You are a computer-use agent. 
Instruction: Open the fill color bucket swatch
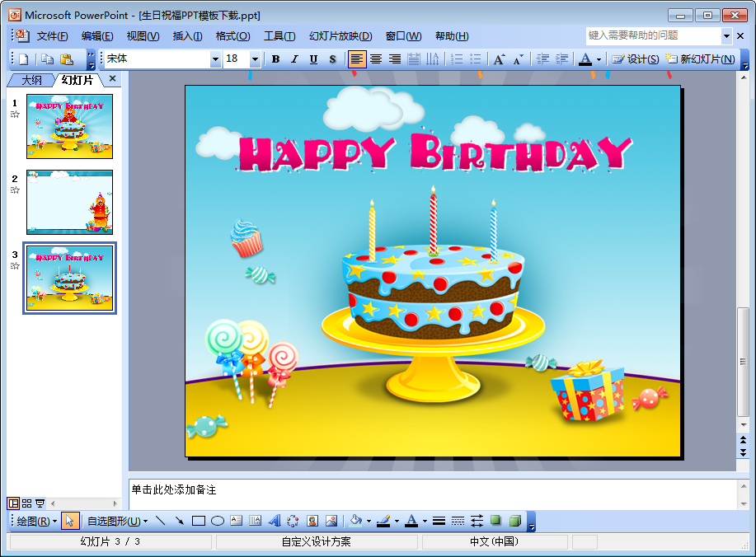pyautogui.click(x=356, y=521)
